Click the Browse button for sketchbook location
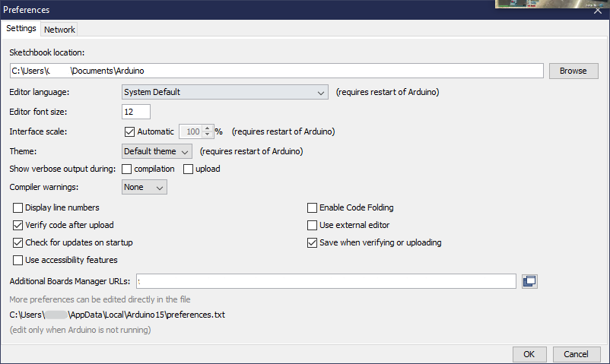Screen dimensions: 610x364 [573, 71]
